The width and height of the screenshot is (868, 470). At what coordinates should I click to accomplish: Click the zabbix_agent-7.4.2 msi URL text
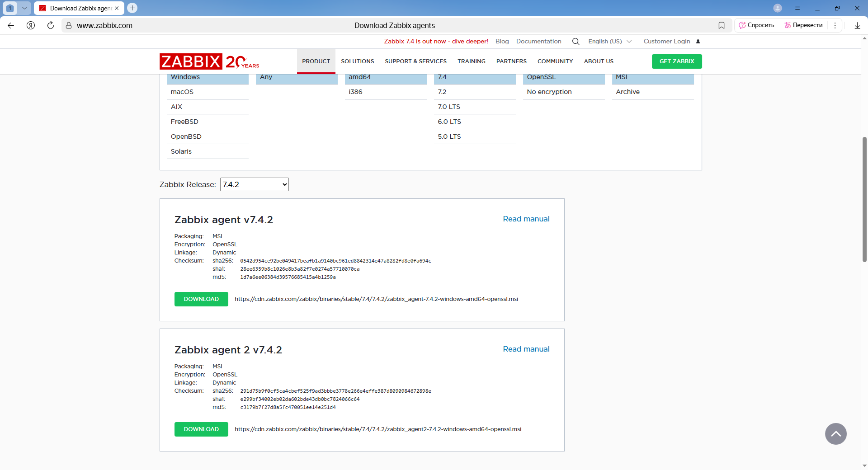pos(376,299)
